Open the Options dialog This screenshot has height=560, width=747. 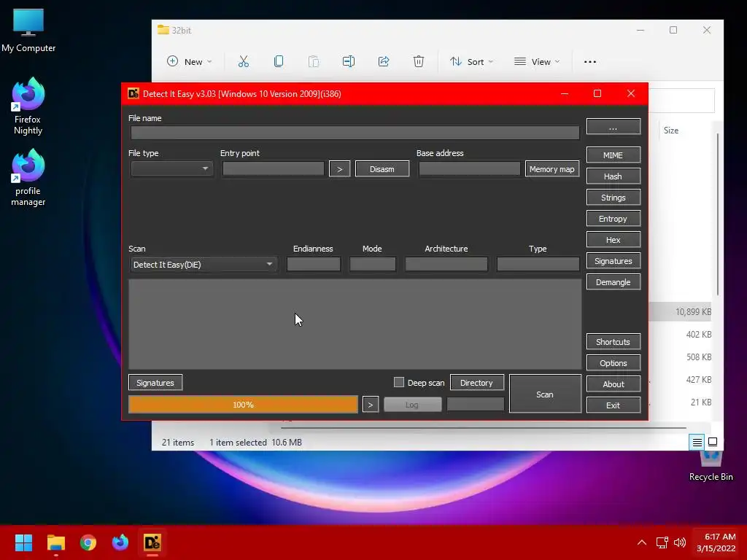point(613,363)
